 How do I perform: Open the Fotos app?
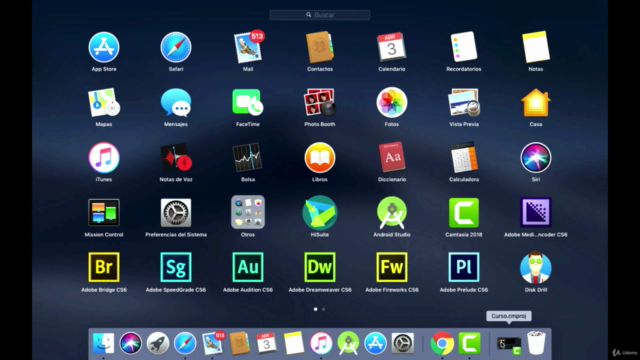pyautogui.click(x=391, y=102)
